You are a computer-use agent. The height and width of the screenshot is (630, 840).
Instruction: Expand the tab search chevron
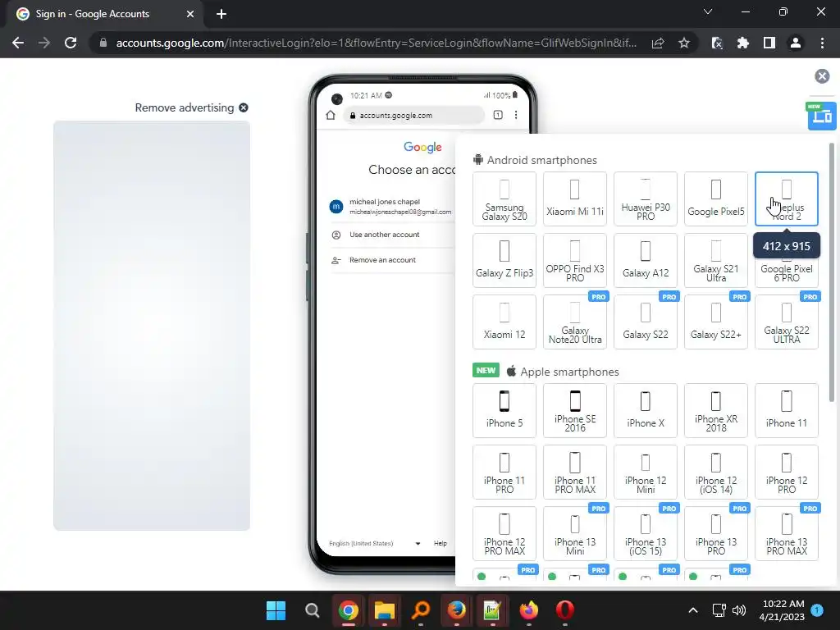(708, 11)
